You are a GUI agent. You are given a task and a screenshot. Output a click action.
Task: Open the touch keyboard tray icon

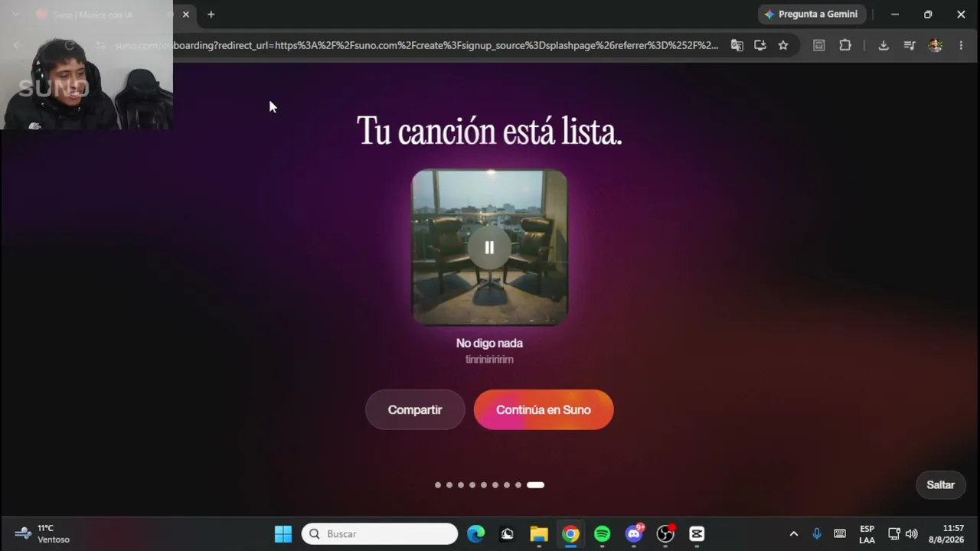coord(840,533)
